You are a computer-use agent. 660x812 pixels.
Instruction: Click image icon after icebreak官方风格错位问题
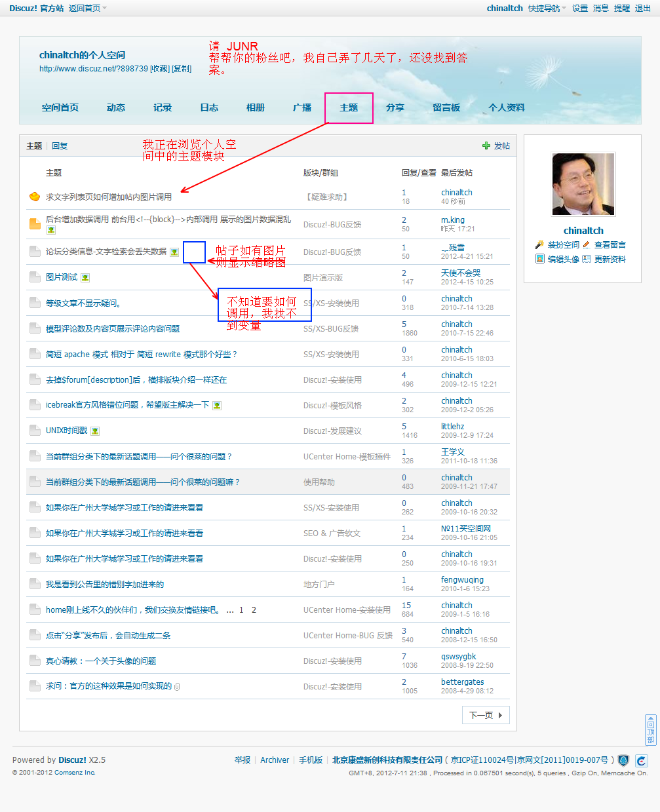tap(217, 406)
